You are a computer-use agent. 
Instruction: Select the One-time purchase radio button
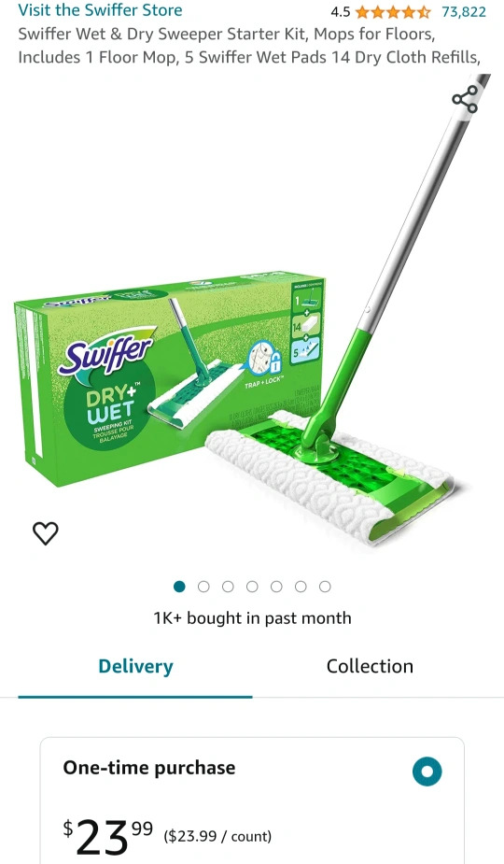(x=427, y=772)
